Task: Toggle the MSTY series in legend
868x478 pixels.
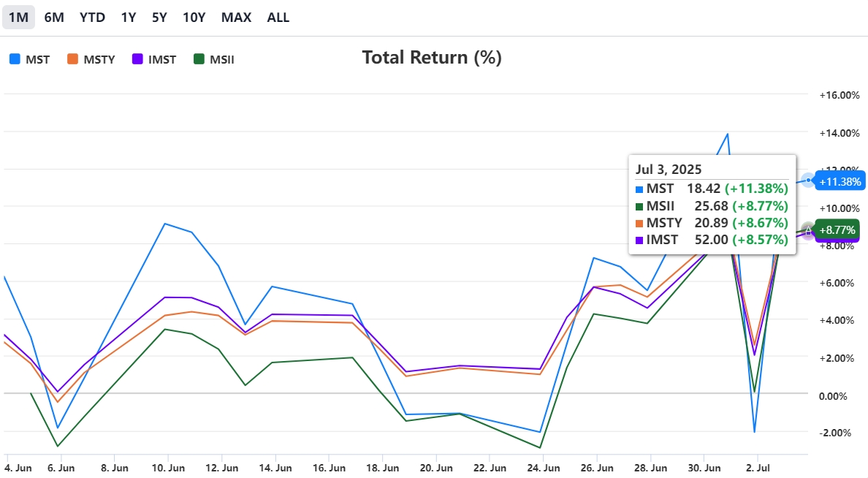Action: tap(91, 59)
